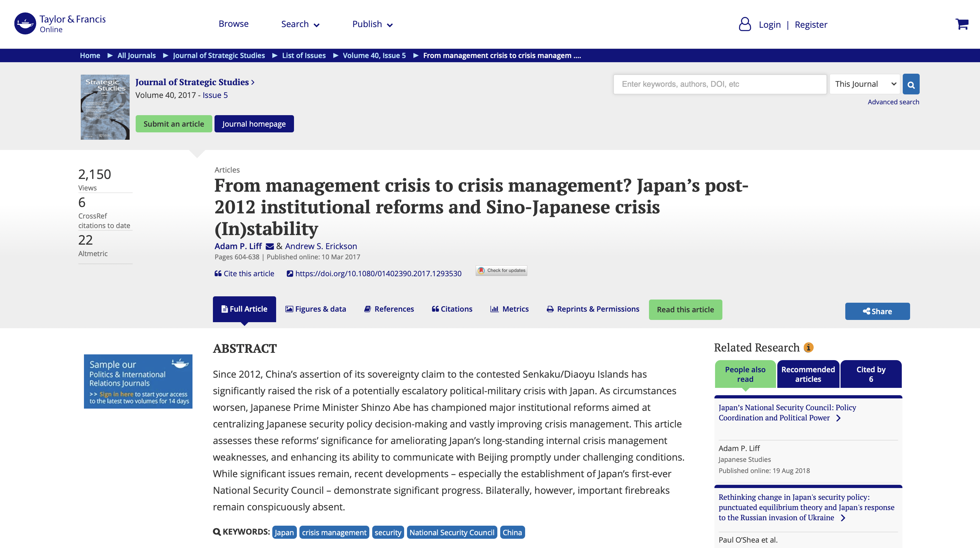Select the Full Article tab
Screen dimensions: 980x548
[x=244, y=309]
